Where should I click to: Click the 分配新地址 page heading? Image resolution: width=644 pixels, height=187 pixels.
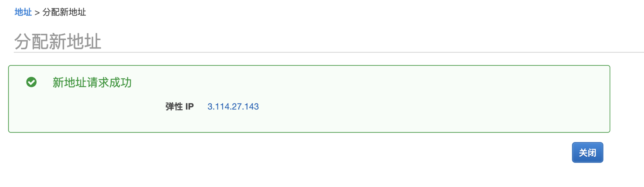click(x=57, y=41)
